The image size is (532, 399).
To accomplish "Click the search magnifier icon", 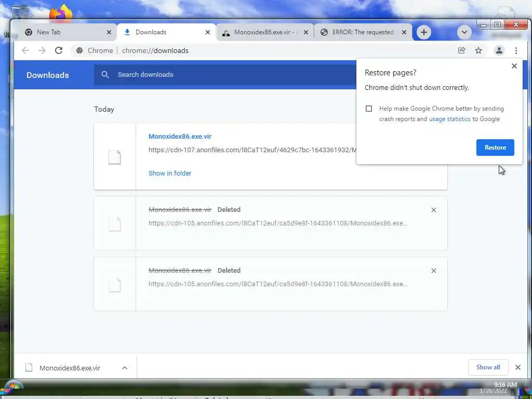I will tap(105, 75).
